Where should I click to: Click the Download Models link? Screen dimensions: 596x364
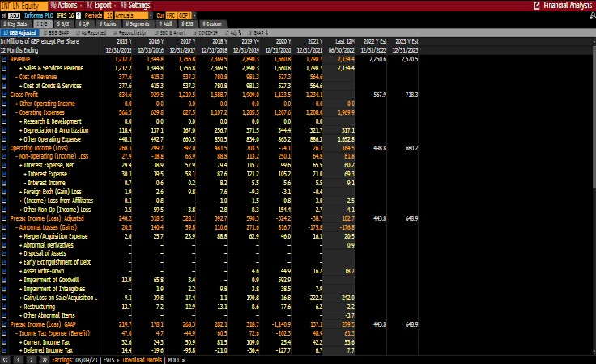(x=143, y=360)
